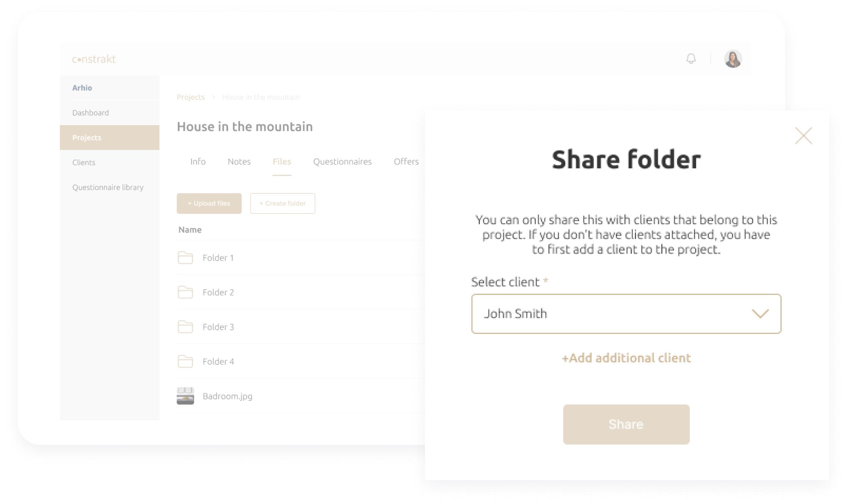Screen dimensions: 847x504
Task: Click Add additional client link
Action: click(626, 358)
